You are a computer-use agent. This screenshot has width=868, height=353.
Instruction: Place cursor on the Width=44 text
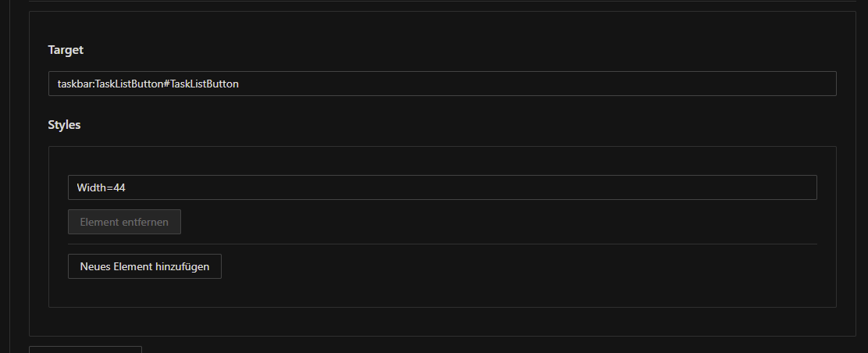click(x=101, y=188)
